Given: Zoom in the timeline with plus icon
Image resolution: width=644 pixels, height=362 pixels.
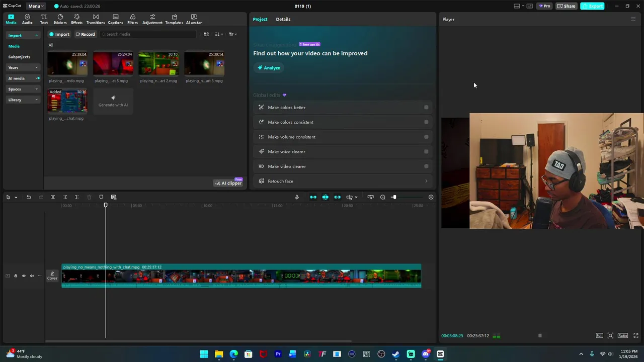Looking at the screenshot, I should pyautogui.click(x=431, y=197).
